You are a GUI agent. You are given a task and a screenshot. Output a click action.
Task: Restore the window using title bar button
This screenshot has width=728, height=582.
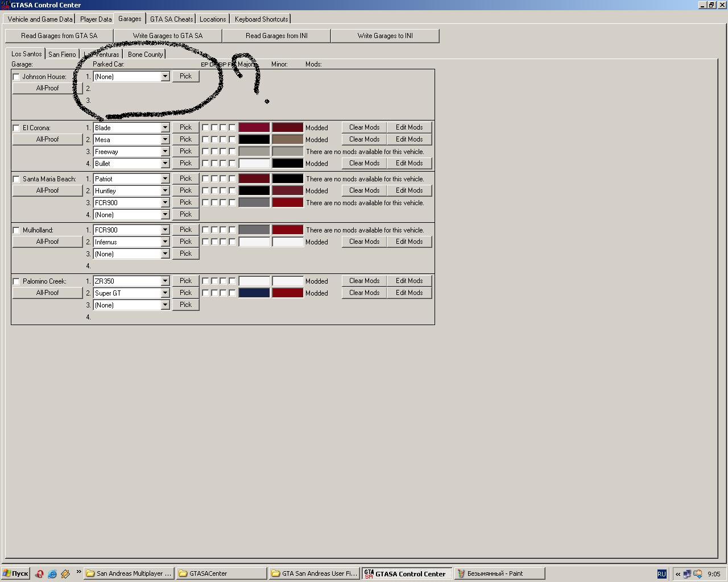click(711, 5)
